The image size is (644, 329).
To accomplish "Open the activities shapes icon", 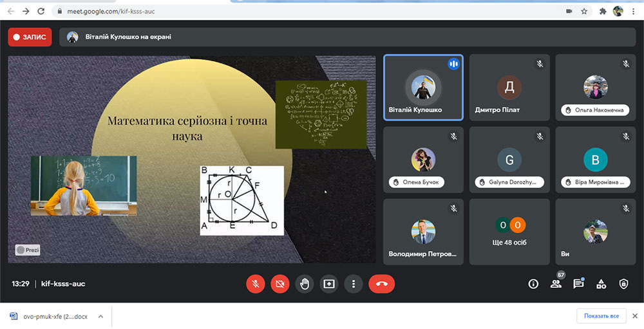I will pyautogui.click(x=601, y=284).
